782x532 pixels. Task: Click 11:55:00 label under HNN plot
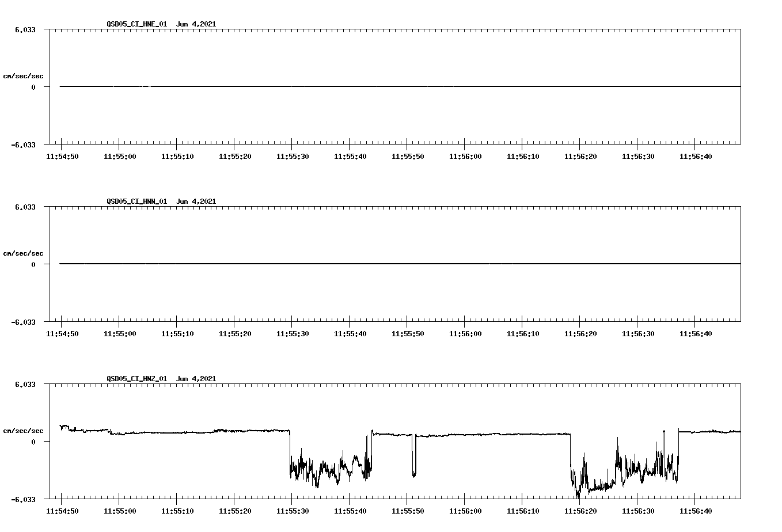pos(120,334)
